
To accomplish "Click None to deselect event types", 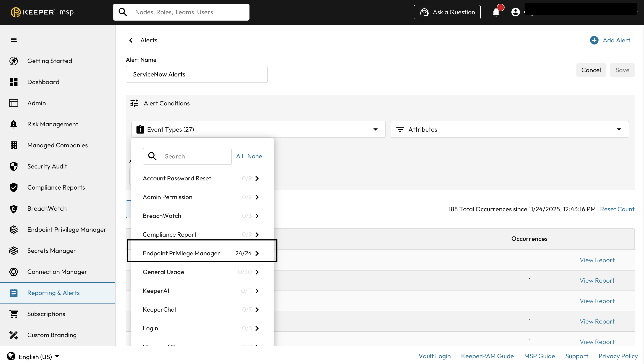I will point(255,156).
